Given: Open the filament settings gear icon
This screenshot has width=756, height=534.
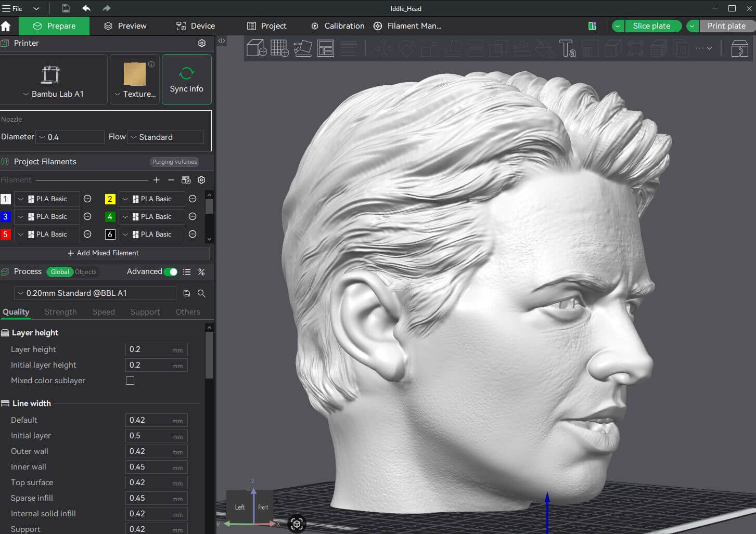Looking at the screenshot, I should (201, 180).
